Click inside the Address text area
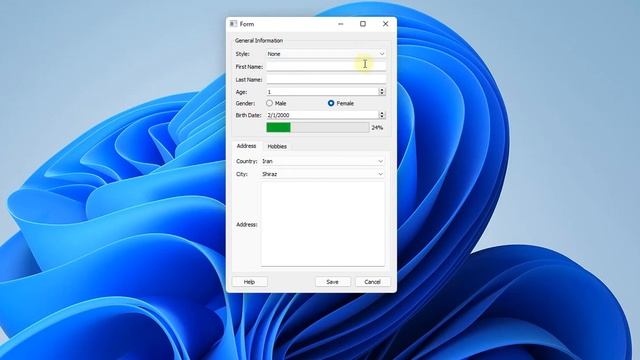Screen dimensions: 640x360 point(322,224)
